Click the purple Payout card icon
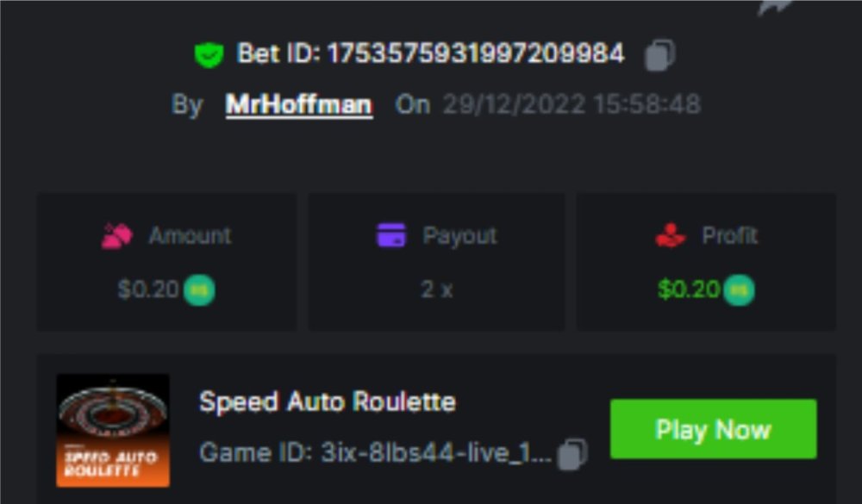The height and width of the screenshot is (504, 862). coord(390,235)
